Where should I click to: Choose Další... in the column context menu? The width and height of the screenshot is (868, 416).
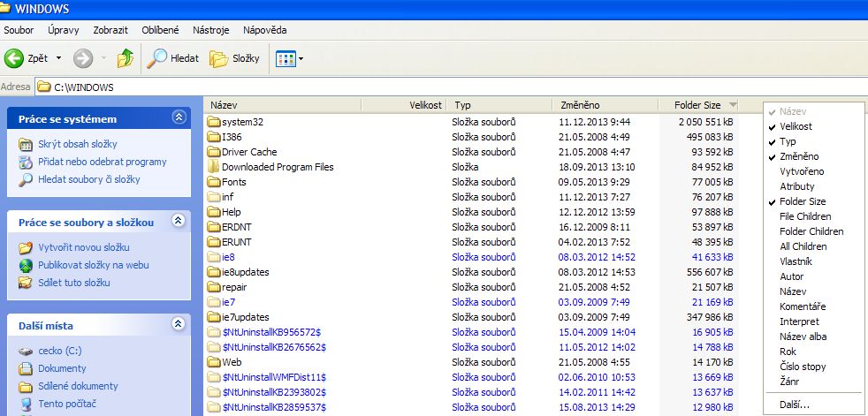coord(794,405)
